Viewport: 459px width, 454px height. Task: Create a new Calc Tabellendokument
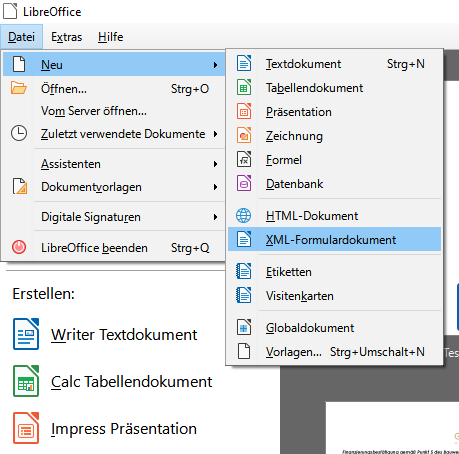pyautogui.click(x=112, y=381)
